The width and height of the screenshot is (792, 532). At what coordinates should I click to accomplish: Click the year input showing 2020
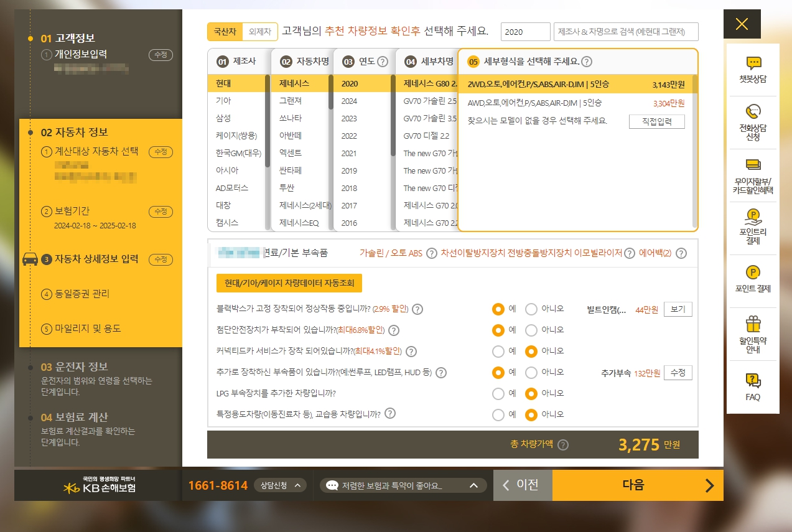click(x=525, y=32)
